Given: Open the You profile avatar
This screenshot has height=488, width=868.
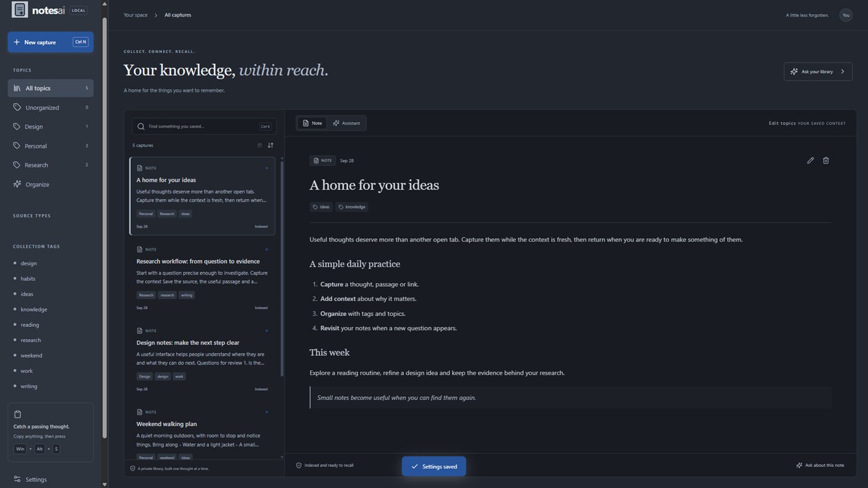Looking at the screenshot, I should coord(846,15).
